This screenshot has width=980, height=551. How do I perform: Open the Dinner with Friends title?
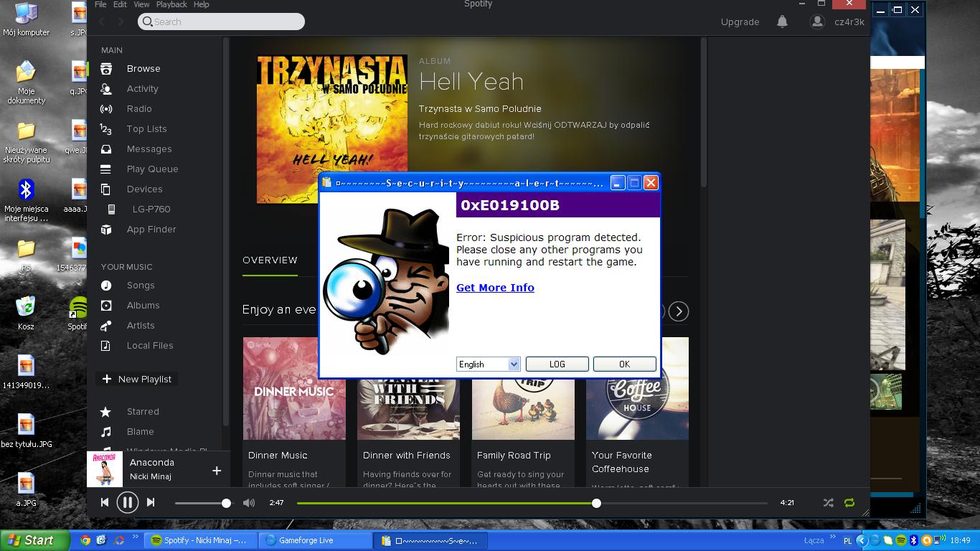click(x=407, y=456)
